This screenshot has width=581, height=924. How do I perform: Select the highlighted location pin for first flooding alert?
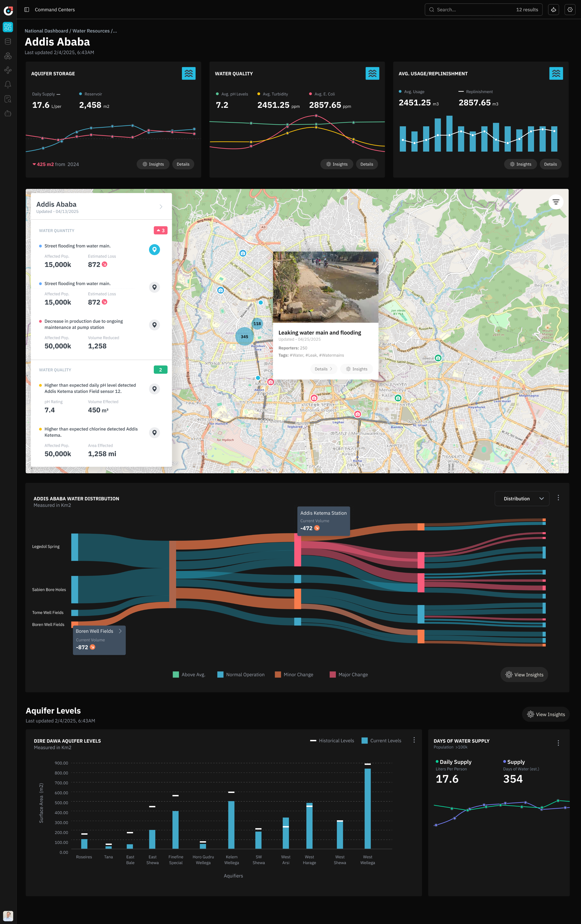click(154, 250)
